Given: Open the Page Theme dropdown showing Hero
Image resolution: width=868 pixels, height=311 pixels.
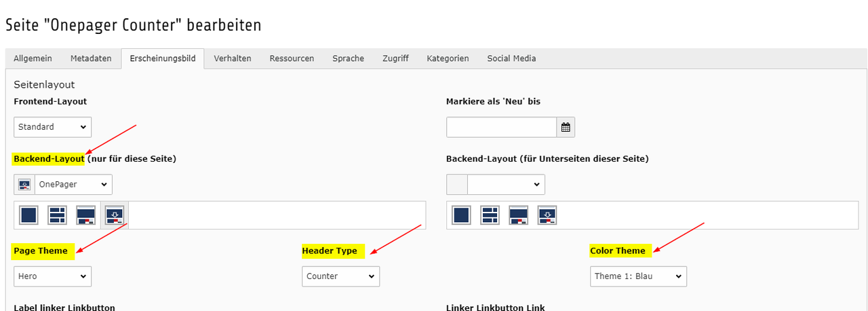Looking at the screenshot, I should 52,276.
